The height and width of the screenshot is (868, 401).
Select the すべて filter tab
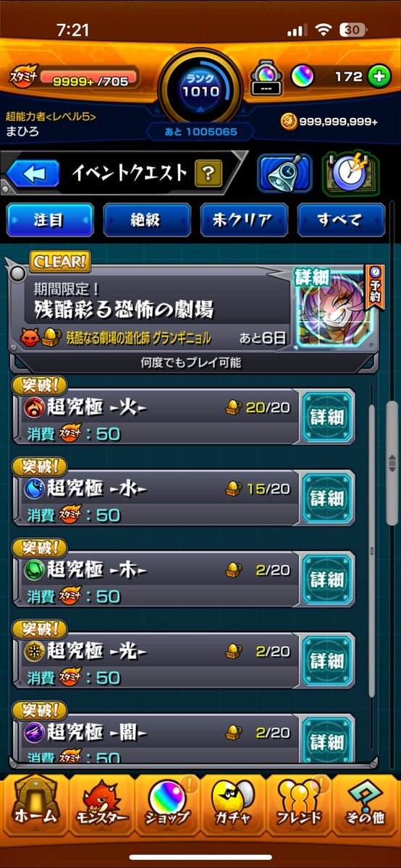(340, 220)
